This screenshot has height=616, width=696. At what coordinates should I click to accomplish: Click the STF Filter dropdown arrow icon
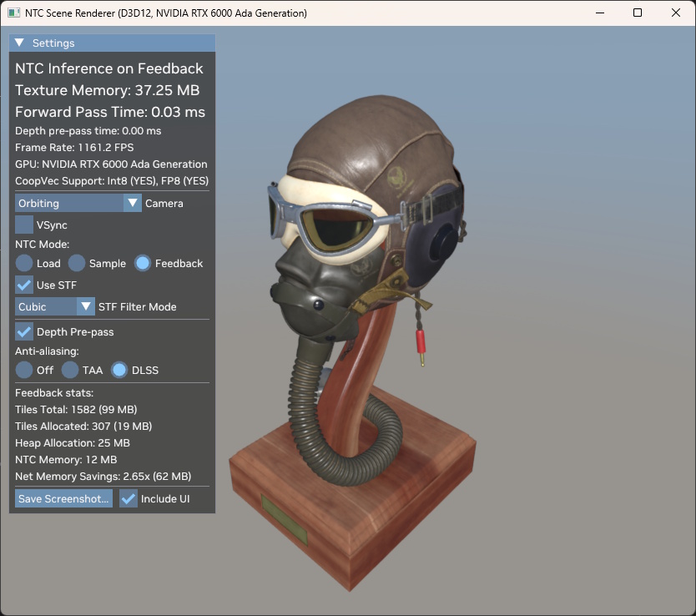click(x=85, y=306)
